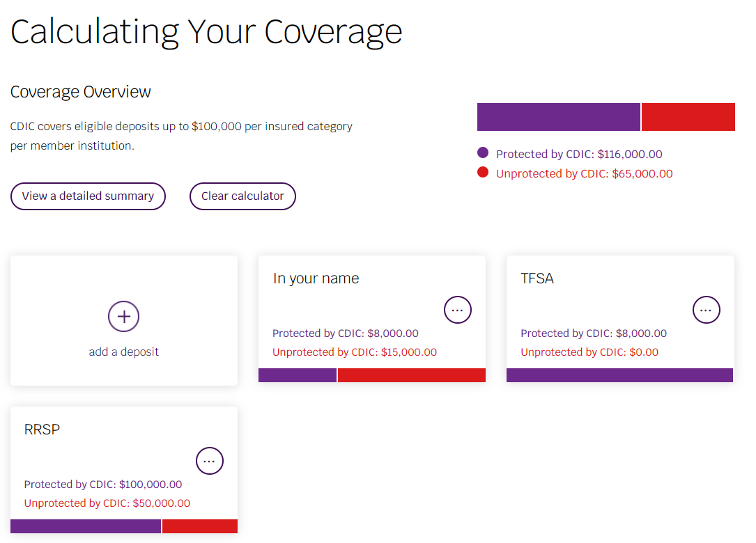Click the red bar on In your name card
This screenshot has height=543, width=756.
[x=411, y=375]
